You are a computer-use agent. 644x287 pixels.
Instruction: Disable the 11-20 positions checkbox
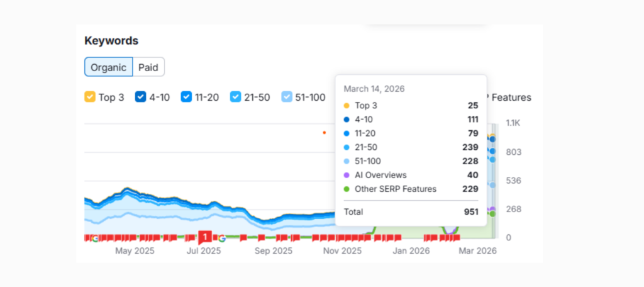click(186, 98)
